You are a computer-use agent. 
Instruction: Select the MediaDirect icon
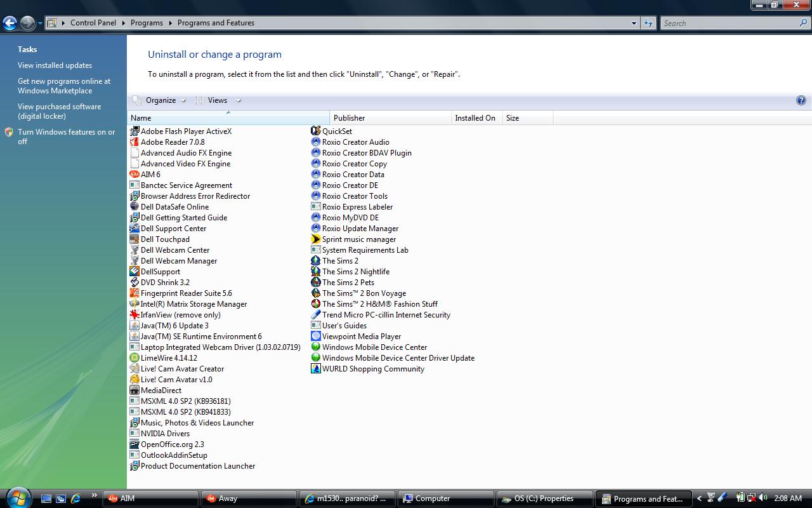[x=134, y=391]
